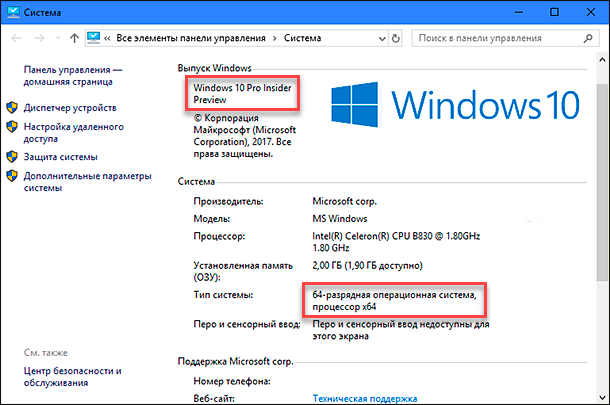Image resolution: width=610 pixels, height=405 pixels.
Task: Click shield icon next to Дополнительные параметры системы
Action: 12,176
